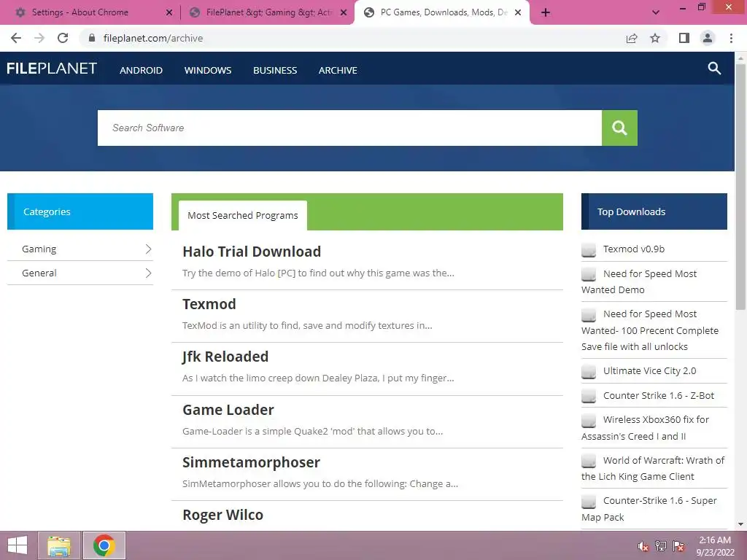747x560 pixels.
Task: Open a new browser tab
Action: tap(546, 13)
